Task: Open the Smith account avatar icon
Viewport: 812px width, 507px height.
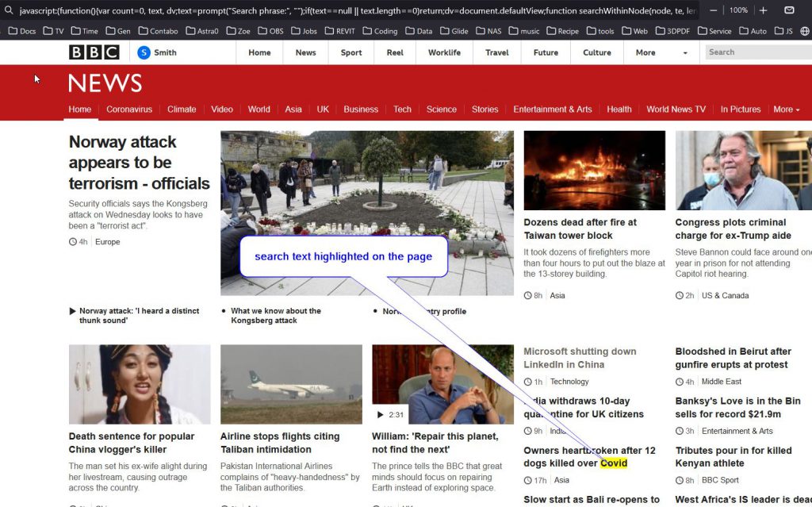Action: [x=144, y=52]
